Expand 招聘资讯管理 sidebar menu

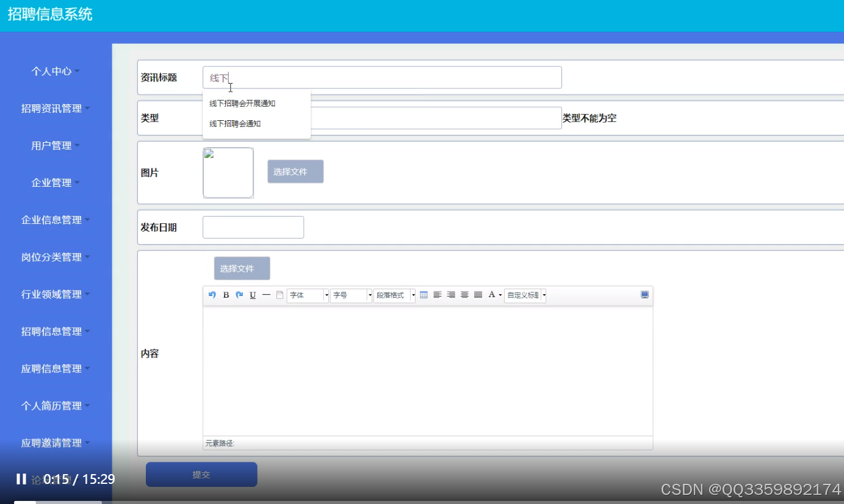tap(56, 109)
